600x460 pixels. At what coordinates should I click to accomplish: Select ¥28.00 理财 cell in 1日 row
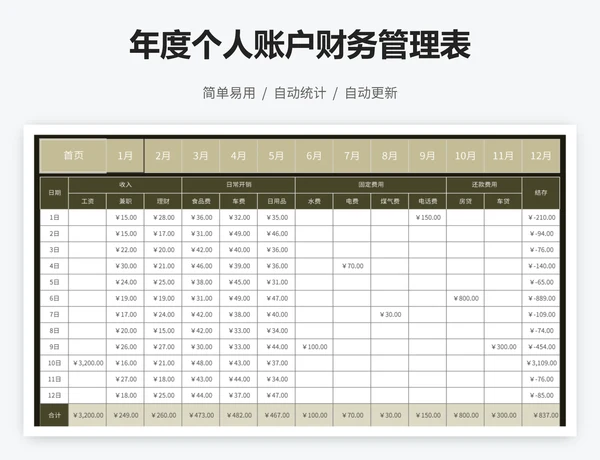[x=163, y=217]
